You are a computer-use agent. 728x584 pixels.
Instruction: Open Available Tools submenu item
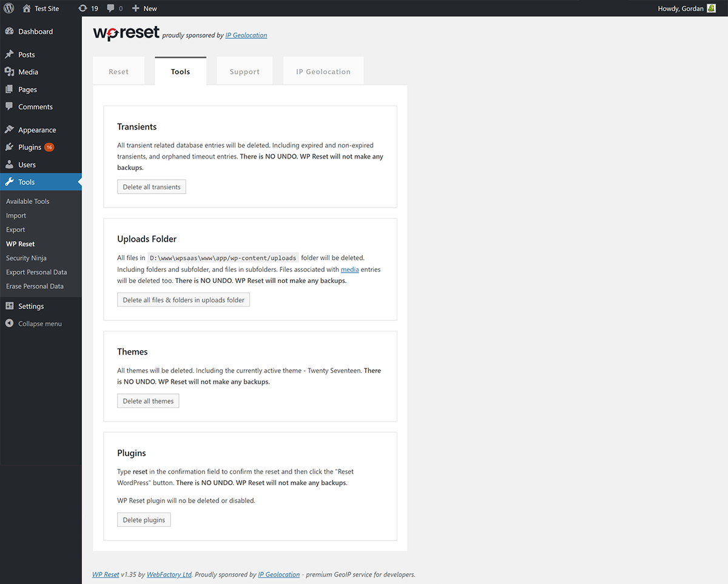pos(28,202)
